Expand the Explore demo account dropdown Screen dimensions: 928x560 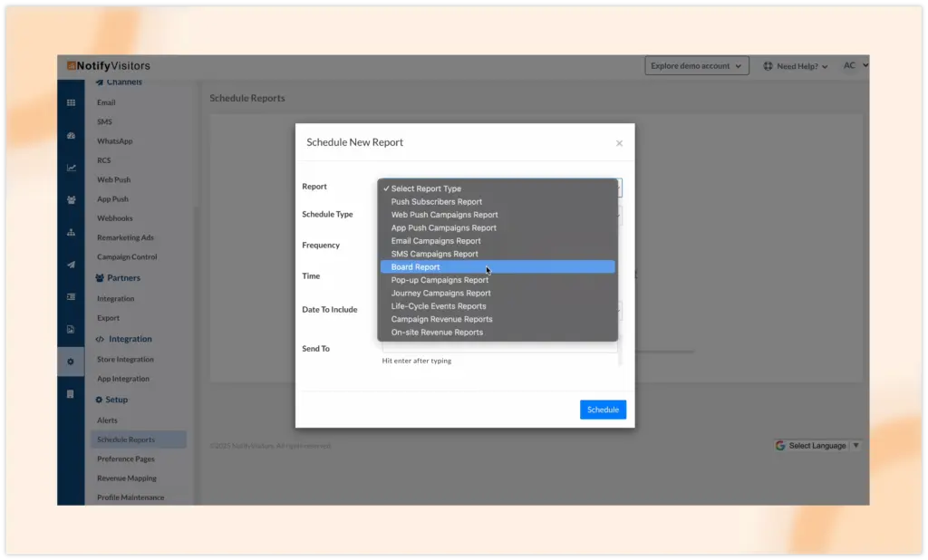tap(697, 66)
